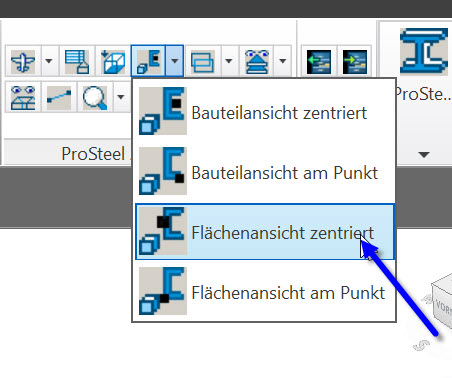Click the overlapping rectangles icon
The width and height of the screenshot is (452, 378).
tap(203, 61)
